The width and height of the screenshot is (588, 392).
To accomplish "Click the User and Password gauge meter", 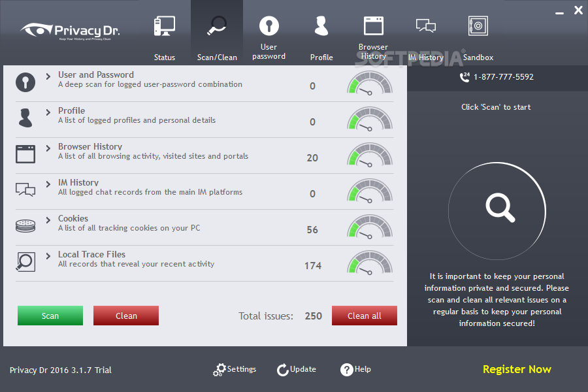I will pyautogui.click(x=370, y=83).
